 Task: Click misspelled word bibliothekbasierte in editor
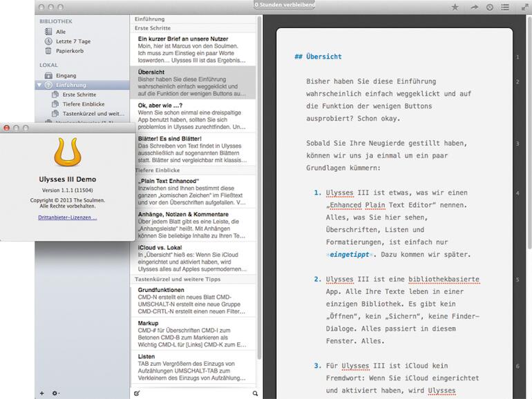tap(444, 280)
